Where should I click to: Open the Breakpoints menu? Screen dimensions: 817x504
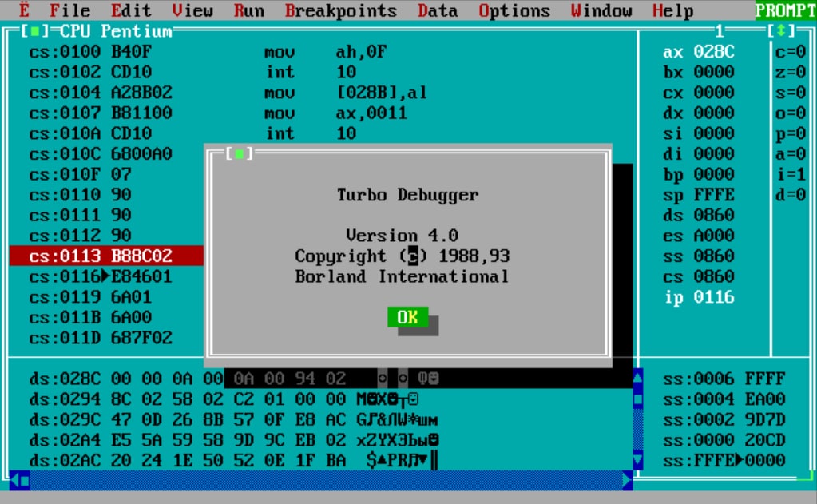pyautogui.click(x=341, y=10)
